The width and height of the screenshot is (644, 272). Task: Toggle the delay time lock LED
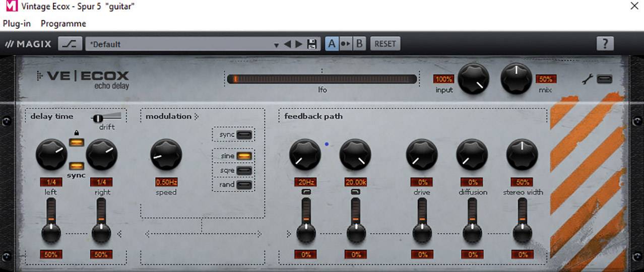77,143
